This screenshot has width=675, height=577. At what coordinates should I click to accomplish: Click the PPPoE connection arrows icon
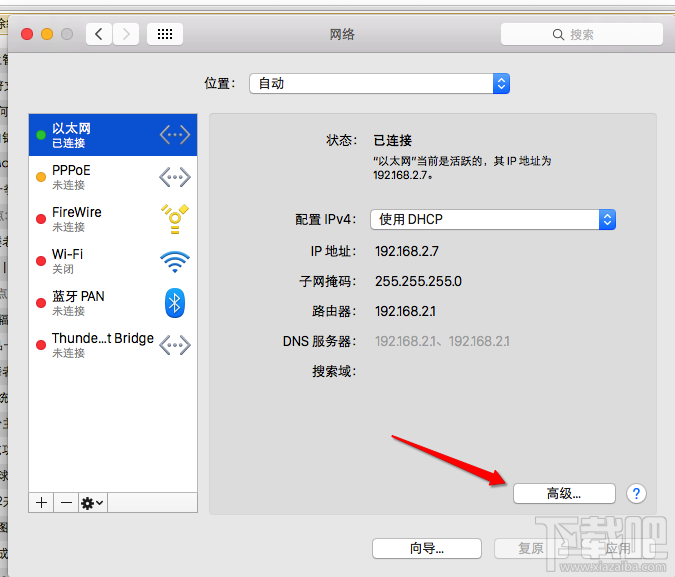pyautogui.click(x=175, y=177)
